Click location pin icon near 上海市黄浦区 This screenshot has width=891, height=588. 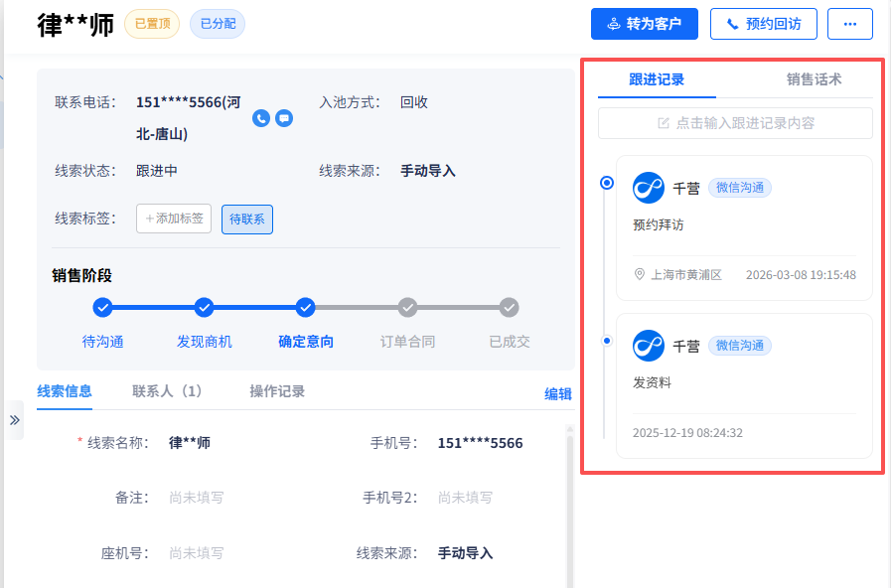click(640, 275)
